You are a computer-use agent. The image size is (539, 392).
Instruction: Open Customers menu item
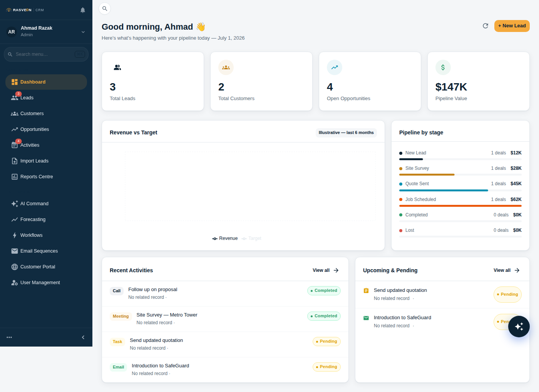point(46,114)
